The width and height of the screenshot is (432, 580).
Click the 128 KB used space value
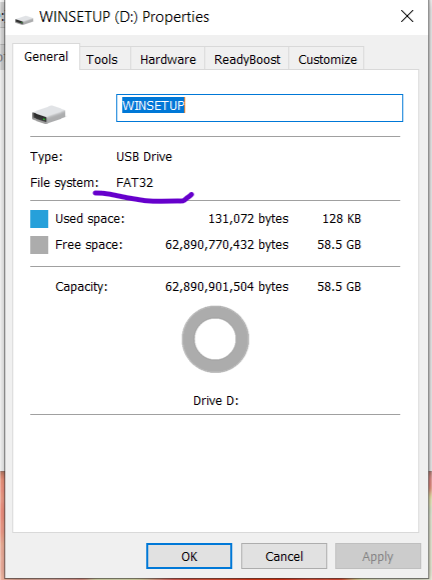pos(341,219)
